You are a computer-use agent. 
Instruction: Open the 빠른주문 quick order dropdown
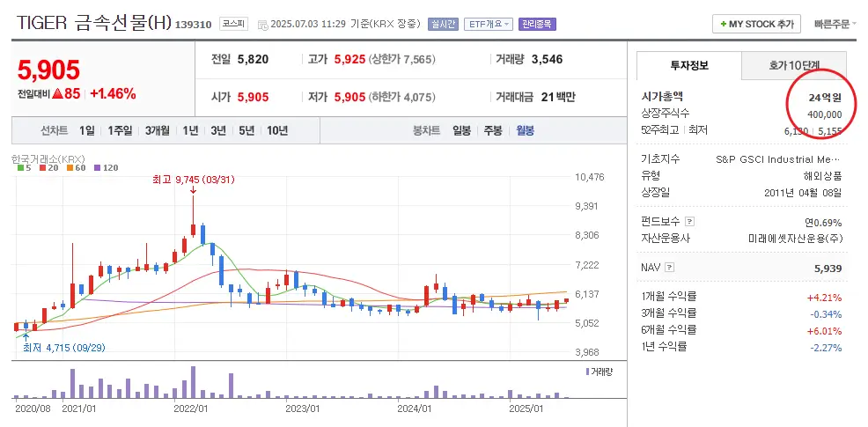835,24
